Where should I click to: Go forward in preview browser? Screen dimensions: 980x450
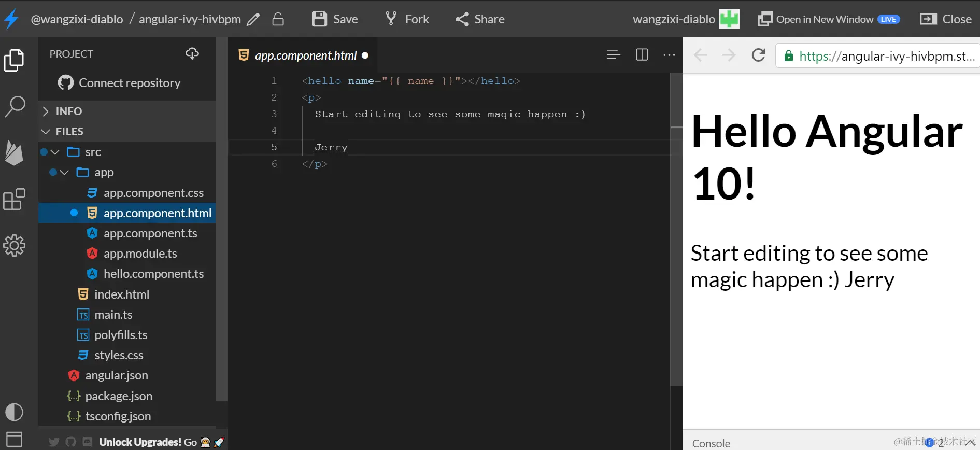coord(729,55)
